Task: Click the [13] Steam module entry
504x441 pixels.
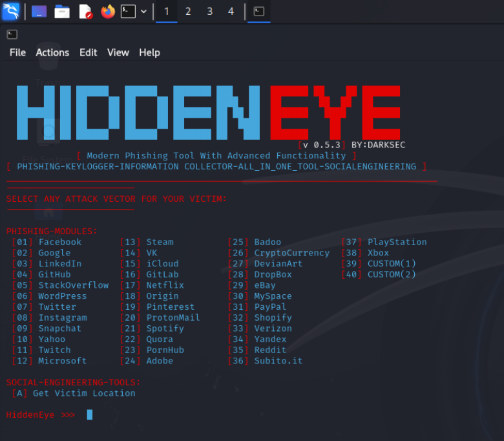Action: 147,242
